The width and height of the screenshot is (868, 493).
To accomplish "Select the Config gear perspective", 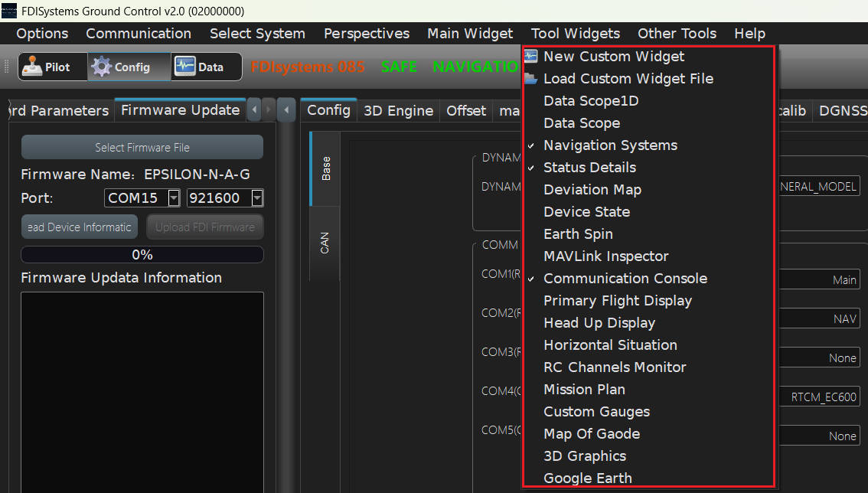I will click(x=129, y=67).
